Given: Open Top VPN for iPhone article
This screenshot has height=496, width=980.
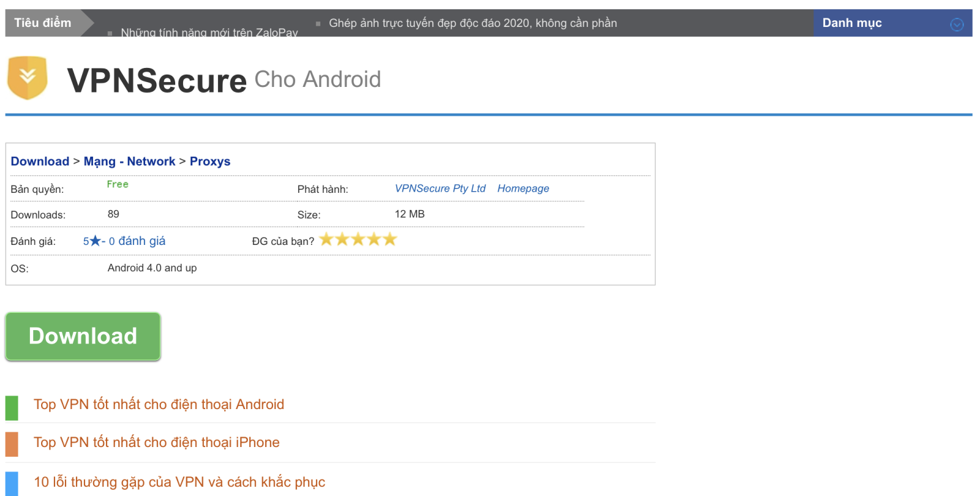Looking at the screenshot, I should point(156,442).
